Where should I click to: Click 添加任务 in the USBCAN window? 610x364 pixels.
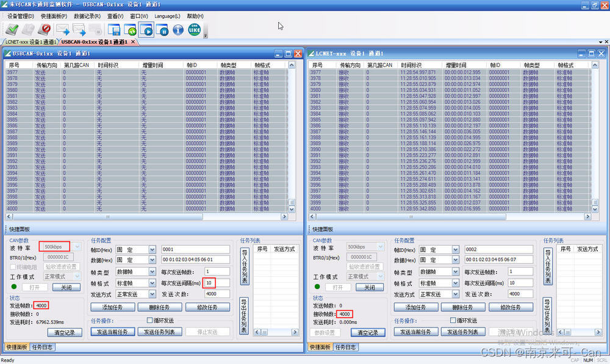(112, 307)
